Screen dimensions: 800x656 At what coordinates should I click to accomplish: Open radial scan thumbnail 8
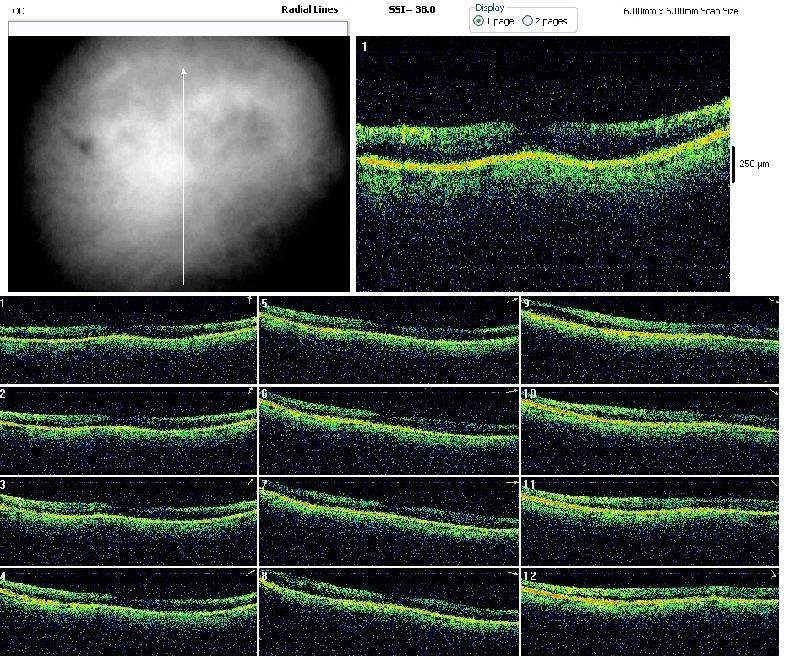coord(389,612)
